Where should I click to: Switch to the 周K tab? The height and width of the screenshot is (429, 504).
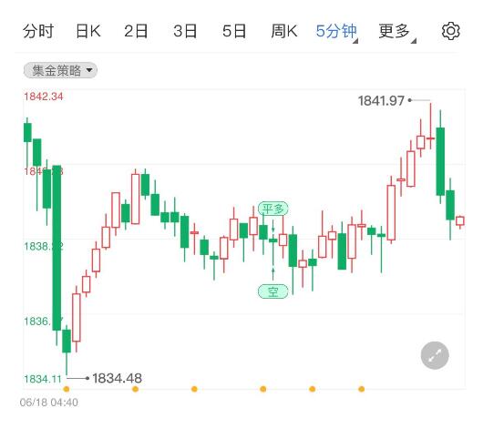tap(284, 31)
